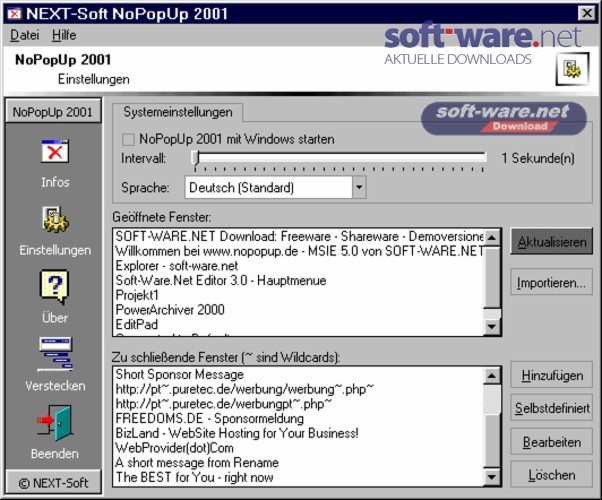602x500 pixels.
Task: Click Geöffnete Fenster scrollbar thumb
Action: click(492, 276)
